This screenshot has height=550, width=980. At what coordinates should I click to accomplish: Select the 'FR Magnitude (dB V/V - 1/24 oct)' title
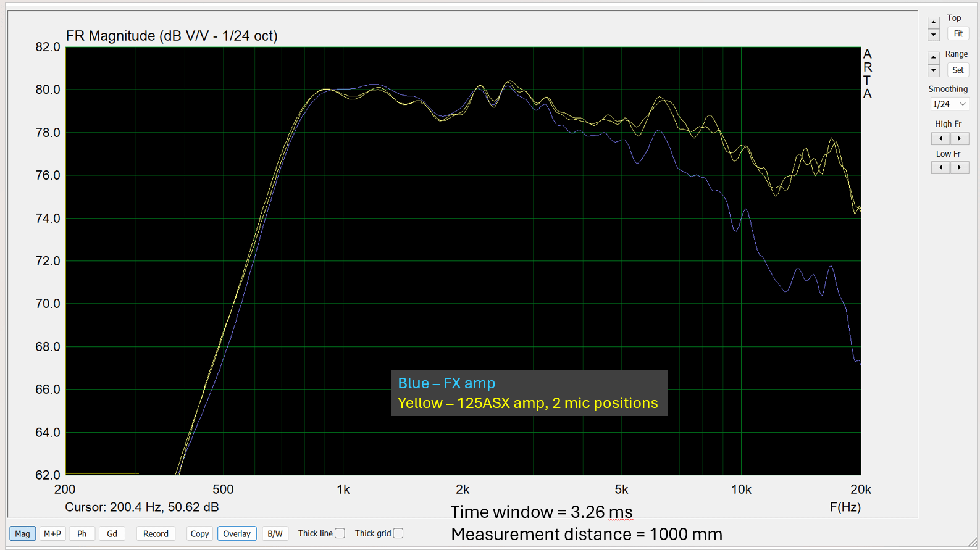point(172,36)
